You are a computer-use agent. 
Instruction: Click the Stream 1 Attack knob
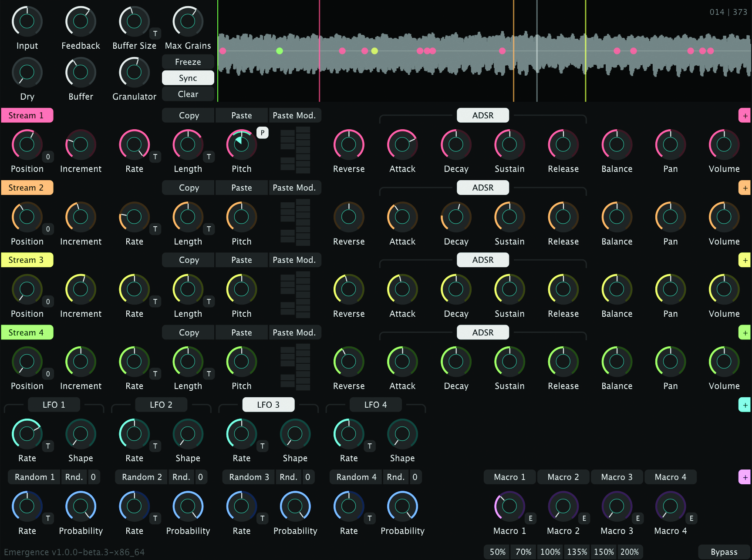click(x=402, y=144)
